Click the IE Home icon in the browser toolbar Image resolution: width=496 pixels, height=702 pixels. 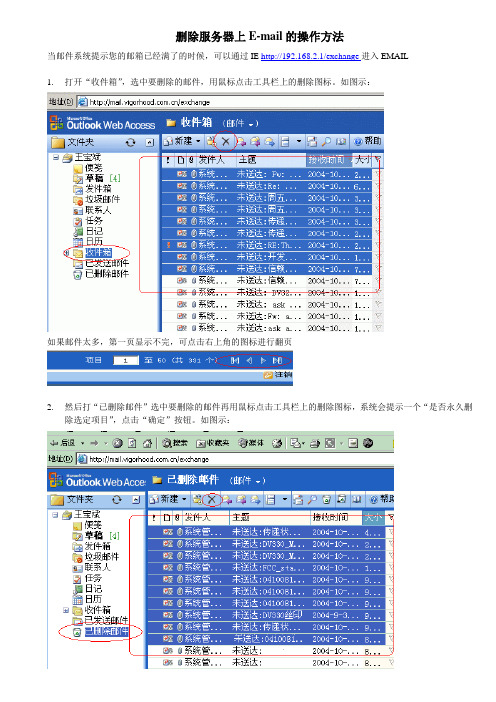(146, 443)
